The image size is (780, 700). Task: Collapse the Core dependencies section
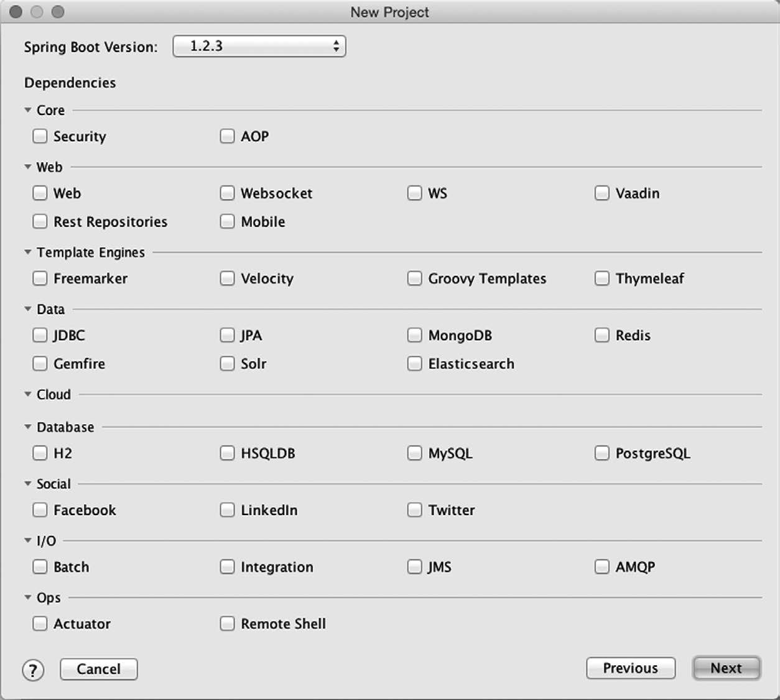click(28, 110)
